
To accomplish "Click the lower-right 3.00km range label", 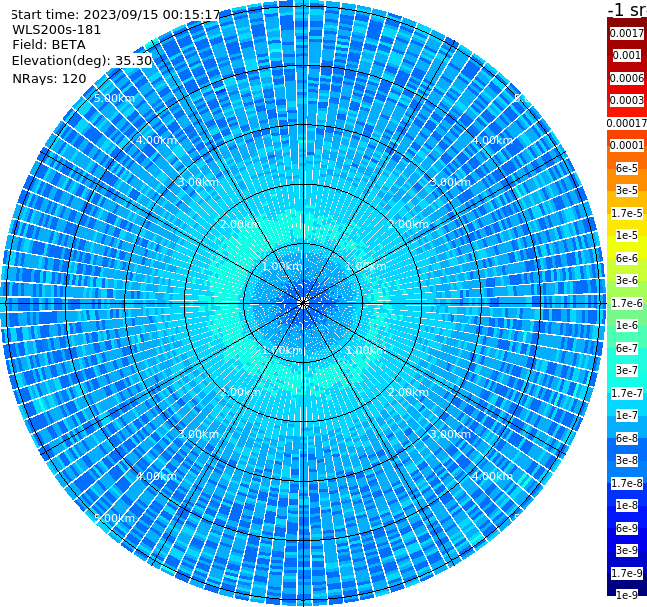I will tap(450, 434).
